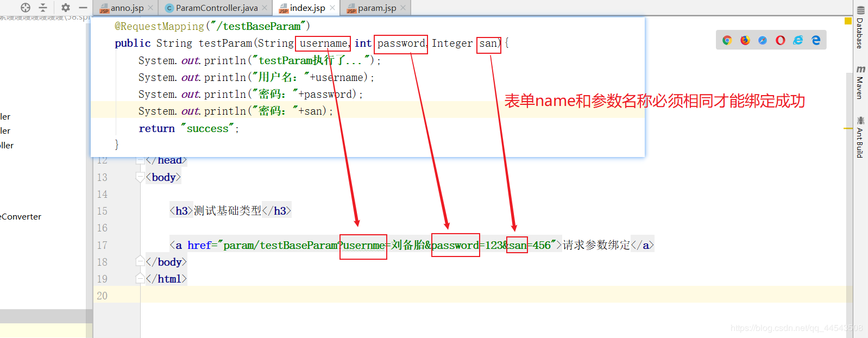Viewport: 868px width, 338px height.
Task: Click line number 15 in the gutter
Action: coord(102,211)
